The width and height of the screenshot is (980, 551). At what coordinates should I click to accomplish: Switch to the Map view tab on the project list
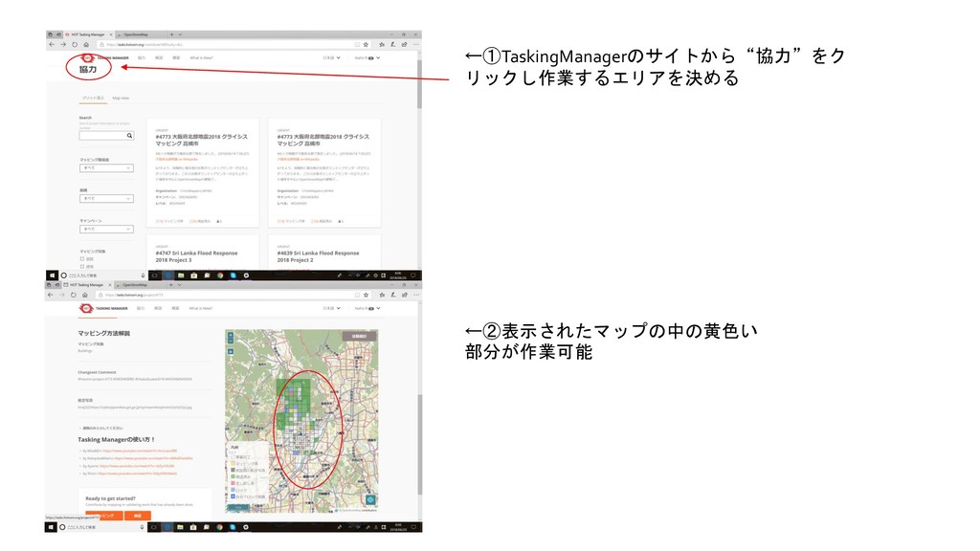pos(121,99)
